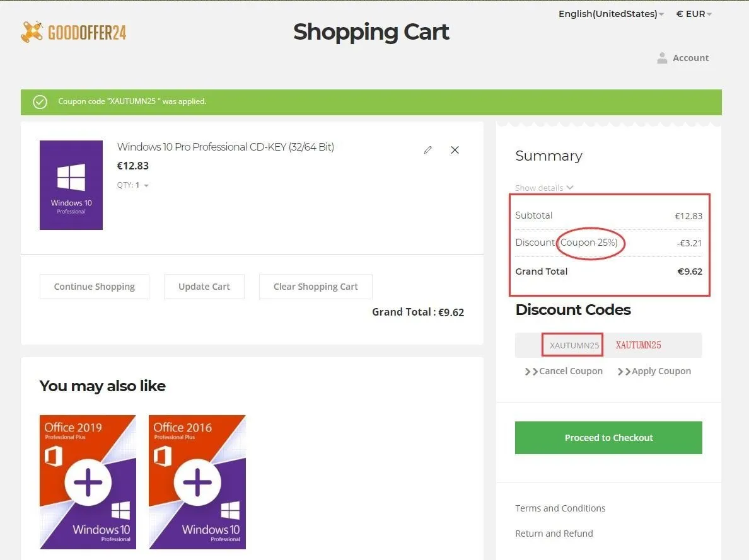Click Proceed to Checkout button

608,437
